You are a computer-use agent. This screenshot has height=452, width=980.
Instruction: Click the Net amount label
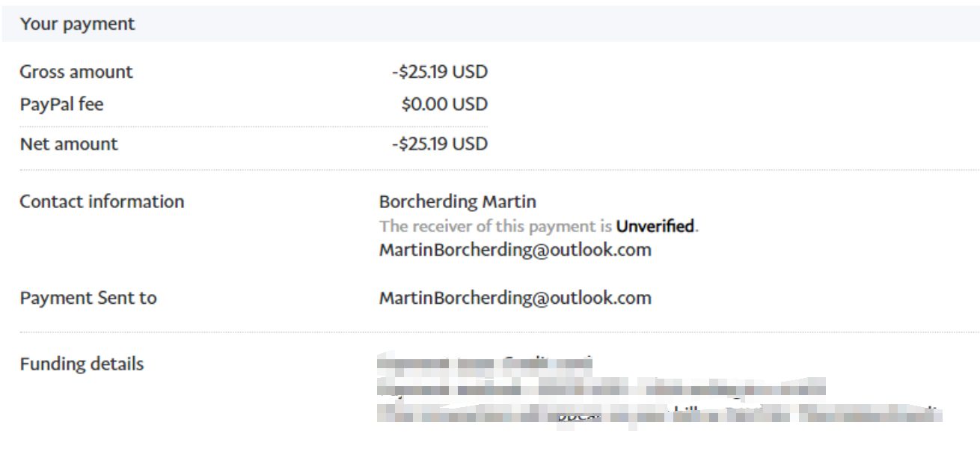point(69,144)
